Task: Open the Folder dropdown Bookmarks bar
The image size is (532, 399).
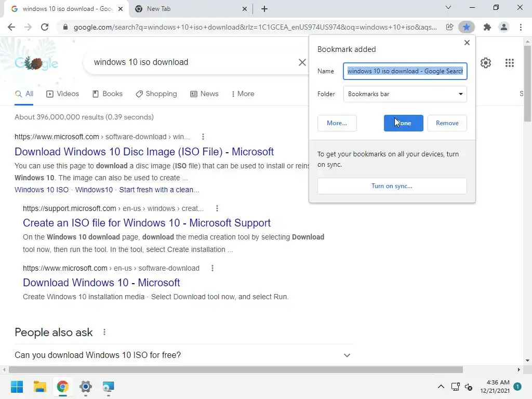Action: point(405,94)
